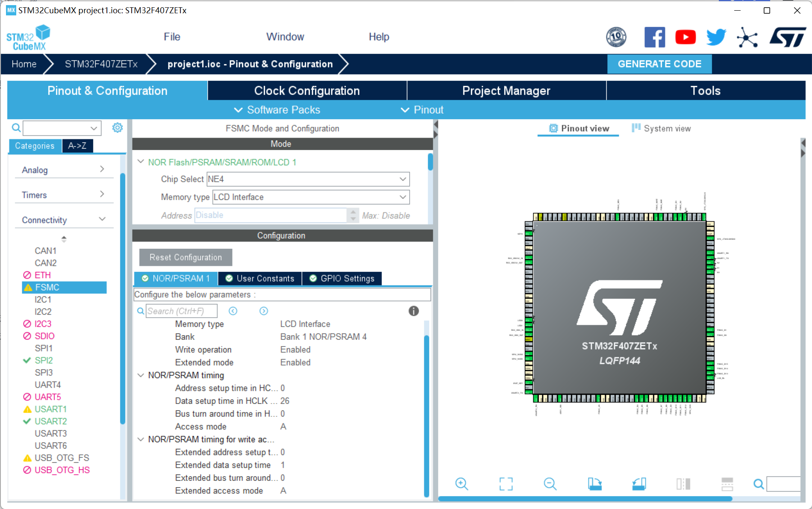The height and width of the screenshot is (509, 812).
Task: Open the peripheral settings gear icon
Action: (118, 127)
